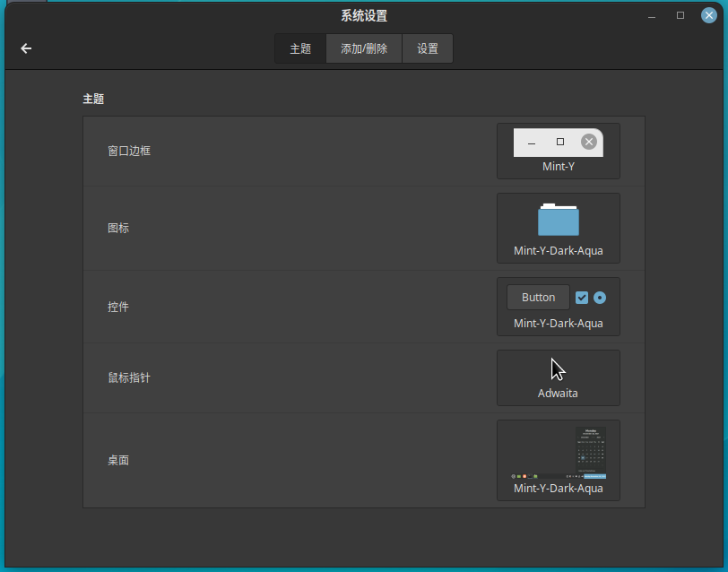Click the folder icon in the 图标 preview
The width and height of the screenshot is (728, 572).
click(x=558, y=221)
